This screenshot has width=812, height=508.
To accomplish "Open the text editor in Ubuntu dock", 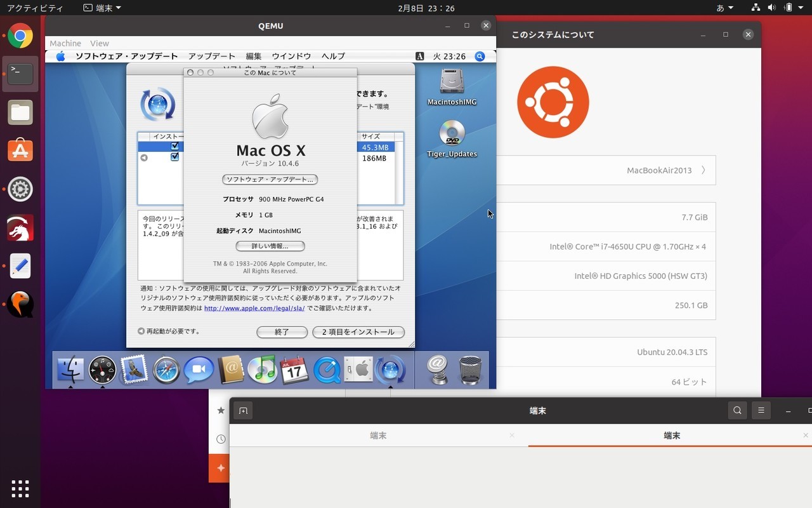I will coord(20,266).
